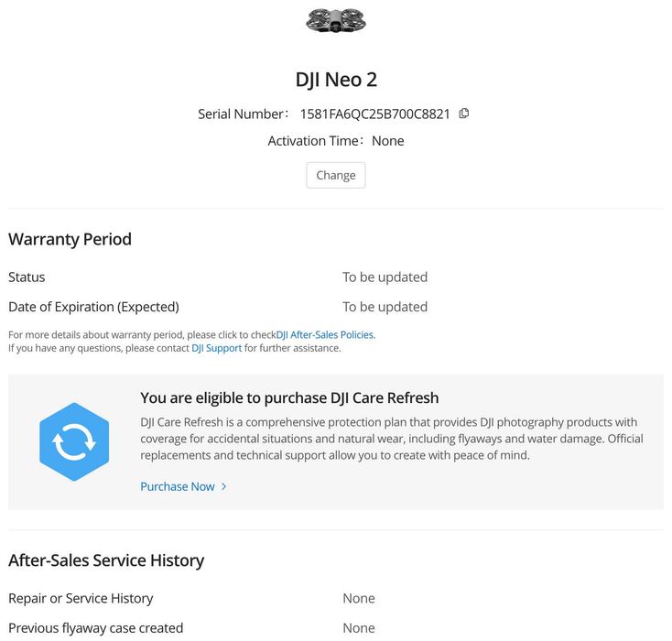Click the Purchase Now link
Image resolution: width=672 pixels, height=641 pixels.
pos(178,487)
